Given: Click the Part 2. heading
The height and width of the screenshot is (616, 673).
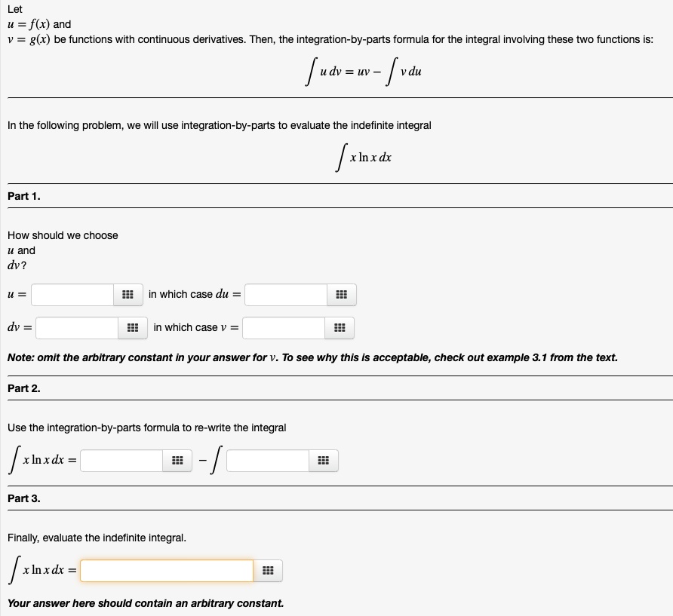Looking at the screenshot, I should pyautogui.click(x=24, y=388).
